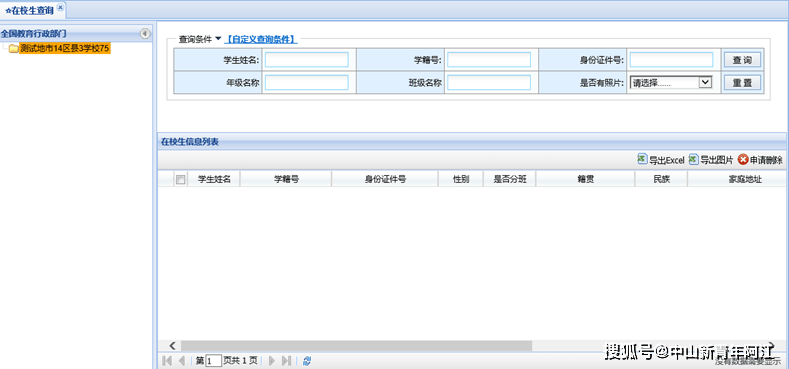Sort by the 民族 column header
789x369 pixels.
click(x=661, y=179)
